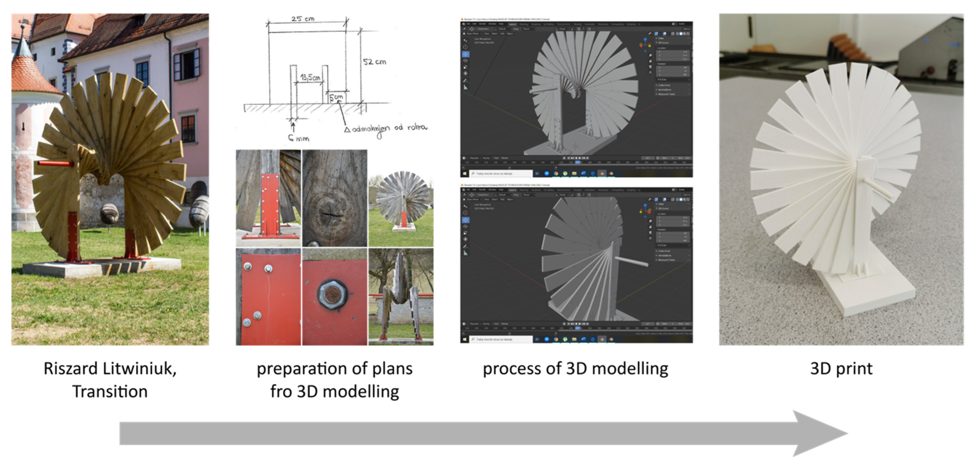Expand Annotations panel in bottom Blender sidebar
Screen dimensions: 980x469
(x=665, y=255)
